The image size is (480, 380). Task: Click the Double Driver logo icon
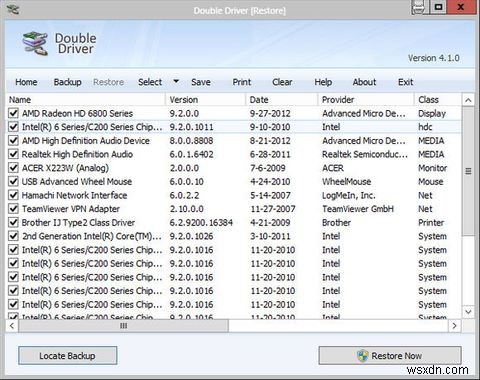(x=35, y=43)
